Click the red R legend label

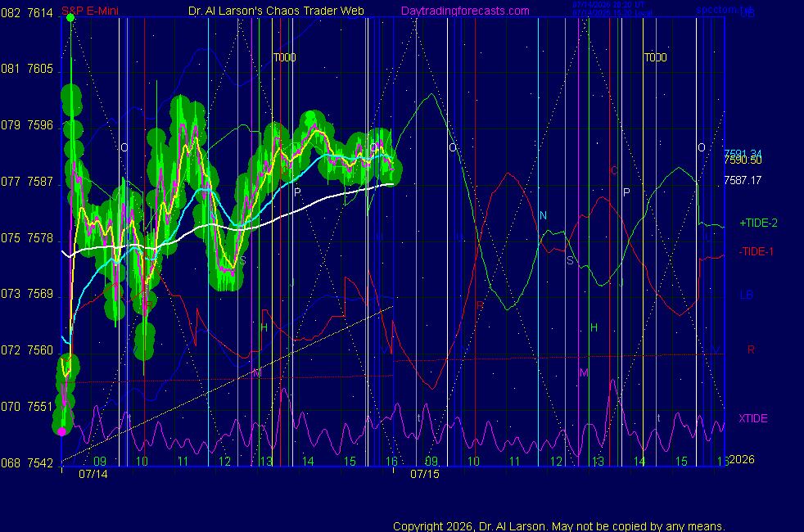(x=751, y=349)
